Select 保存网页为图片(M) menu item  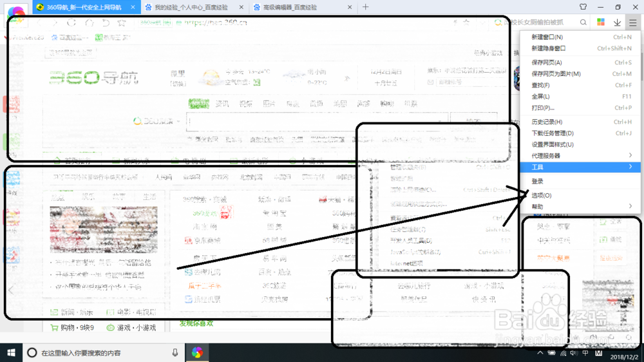[580, 73]
